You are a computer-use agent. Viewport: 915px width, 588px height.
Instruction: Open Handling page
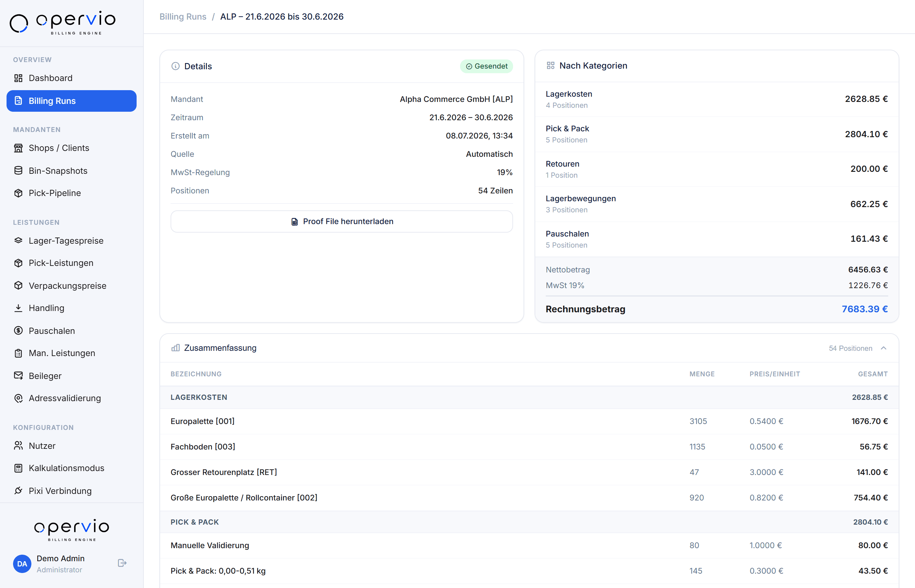[72, 308]
